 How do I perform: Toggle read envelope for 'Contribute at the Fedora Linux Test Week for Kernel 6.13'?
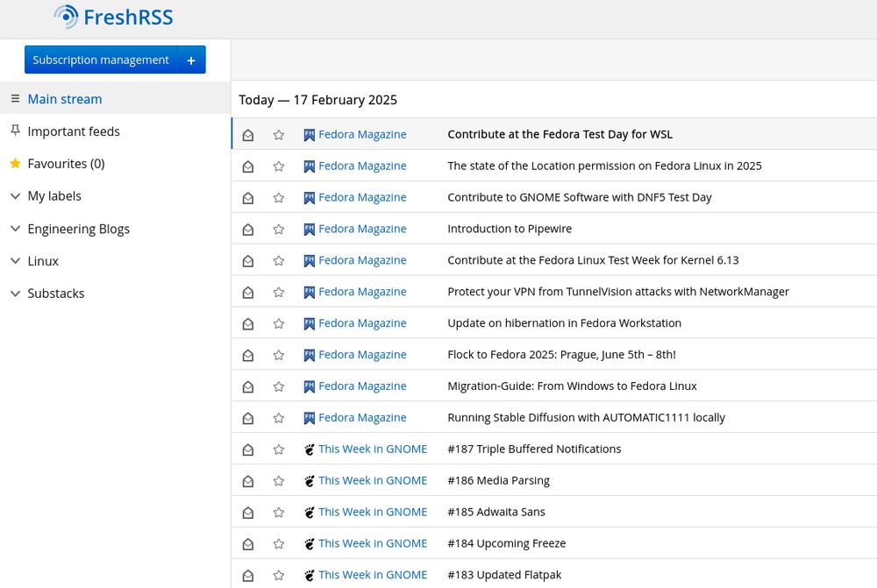tap(248, 260)
